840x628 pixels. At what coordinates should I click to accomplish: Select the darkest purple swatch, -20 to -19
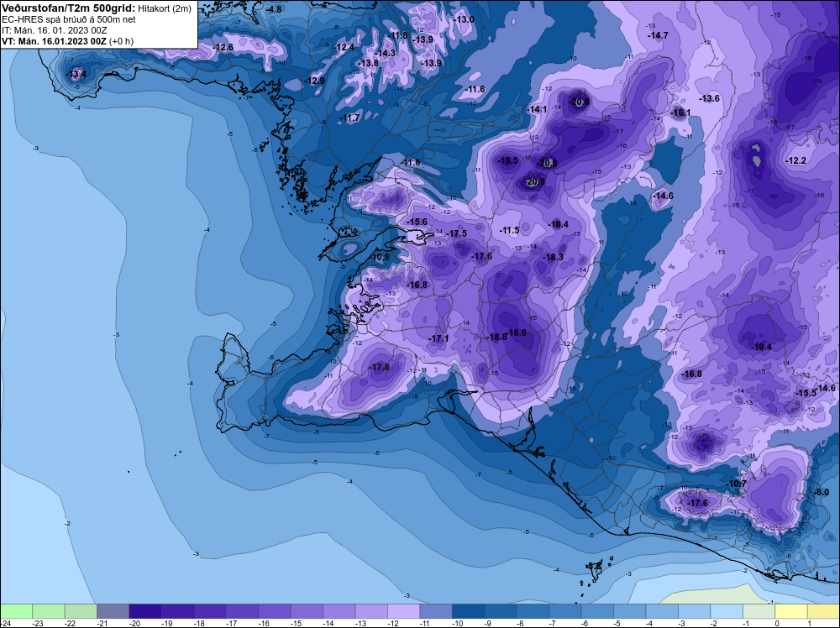145,611
